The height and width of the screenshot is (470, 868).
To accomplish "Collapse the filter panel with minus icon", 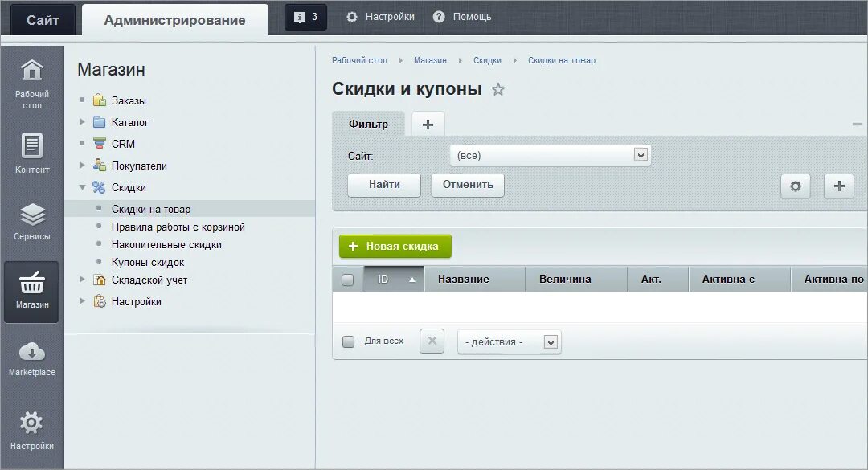I will tap(857, 124).
